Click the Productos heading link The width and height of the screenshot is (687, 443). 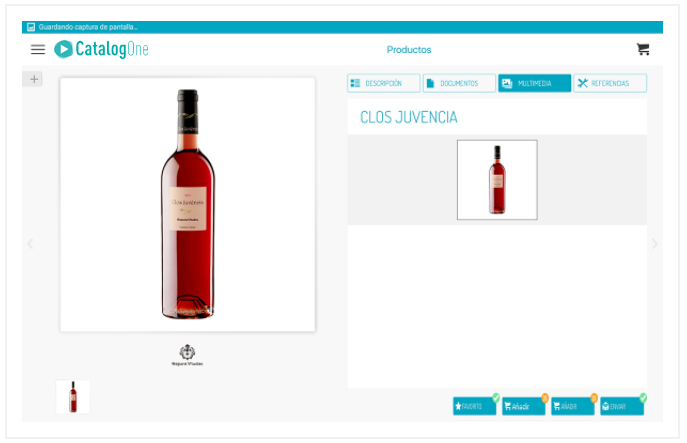point(409,50)
